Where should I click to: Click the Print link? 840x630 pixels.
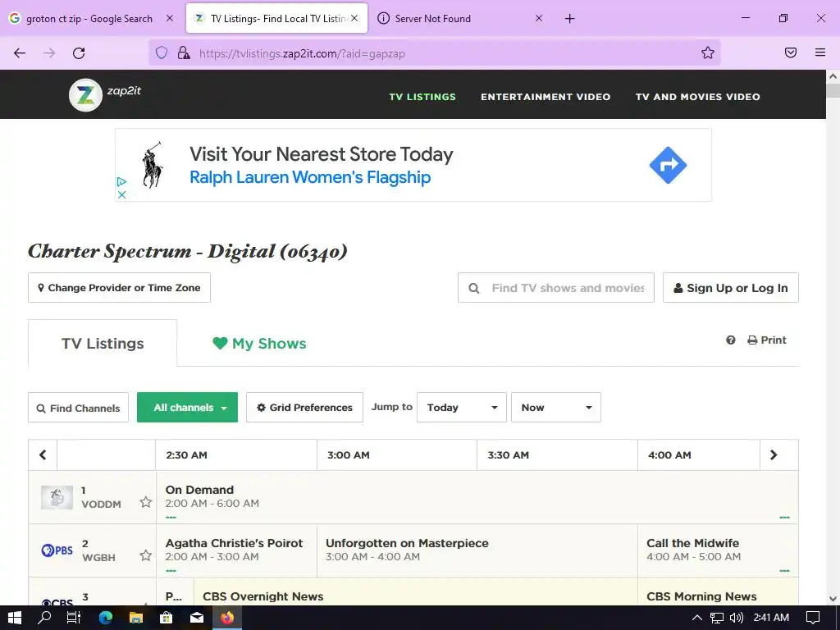point(767,340)
